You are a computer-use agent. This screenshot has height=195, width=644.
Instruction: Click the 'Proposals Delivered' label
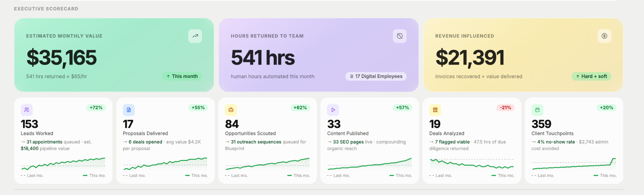(x=145, y=133)
